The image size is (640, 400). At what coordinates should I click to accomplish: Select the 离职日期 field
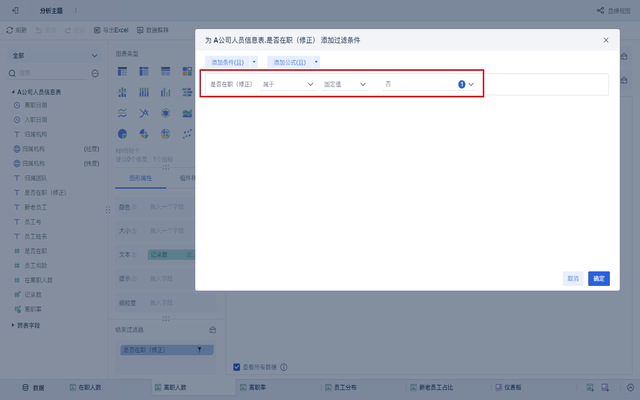[x=36, y=105]
